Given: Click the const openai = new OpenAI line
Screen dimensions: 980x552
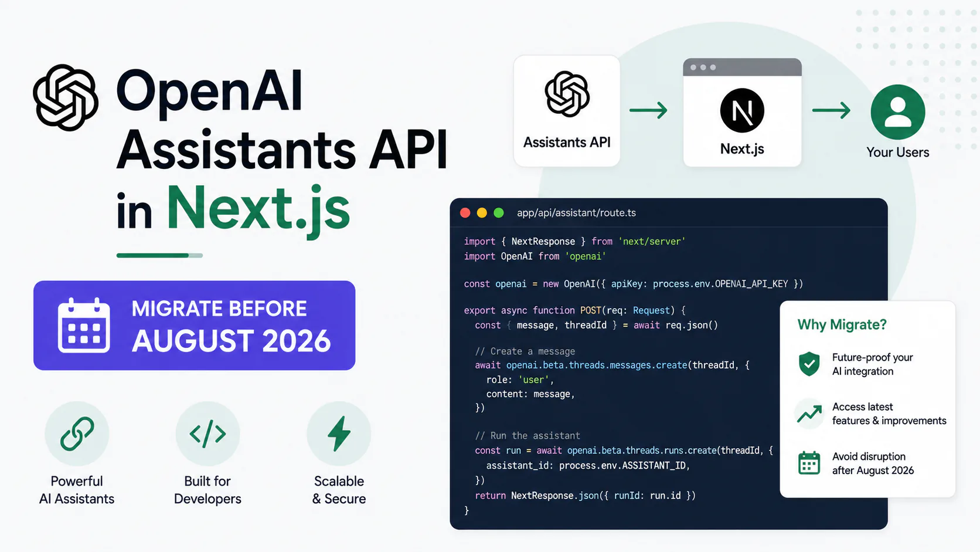Looking at the screenshot, I should click(633, 284).
